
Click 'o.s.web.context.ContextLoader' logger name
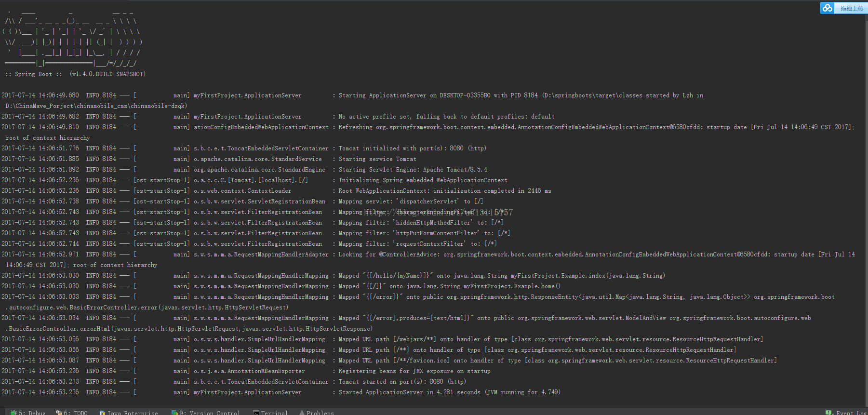pyautogui.click(x=242, y=191)
